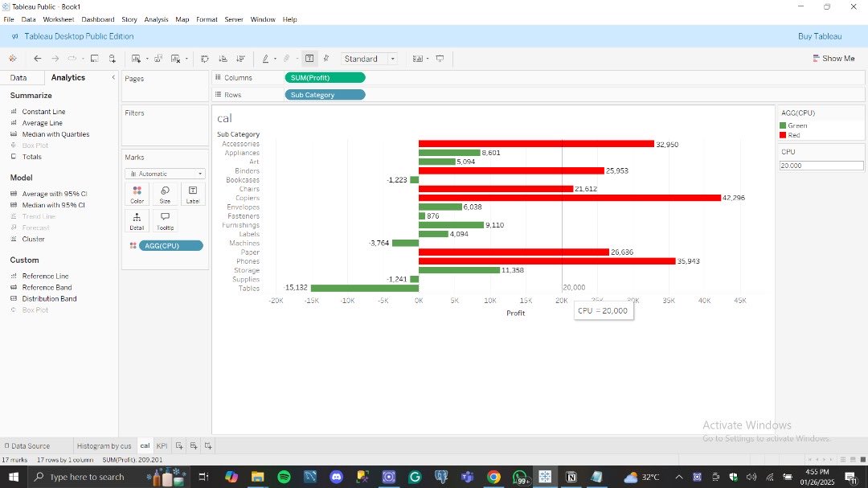Click the Tableau start page logo icon
The width and height of the screenshot is (868, 488).
(x=12, y=58)
